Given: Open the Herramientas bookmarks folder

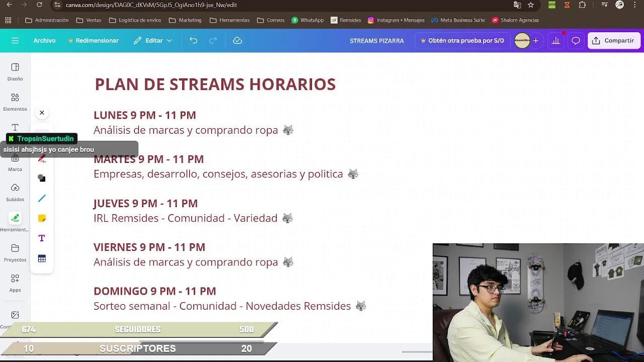Looking at the screenshot, I should 229,20.
